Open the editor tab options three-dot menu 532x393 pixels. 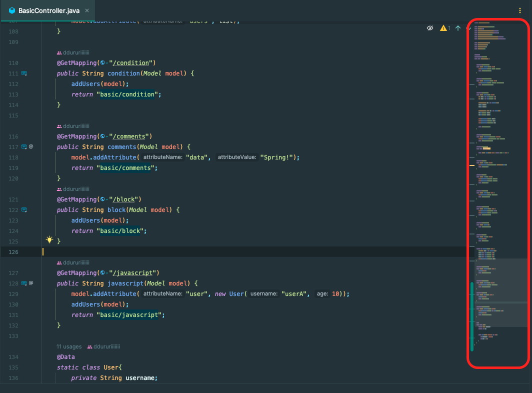point(520,10)
